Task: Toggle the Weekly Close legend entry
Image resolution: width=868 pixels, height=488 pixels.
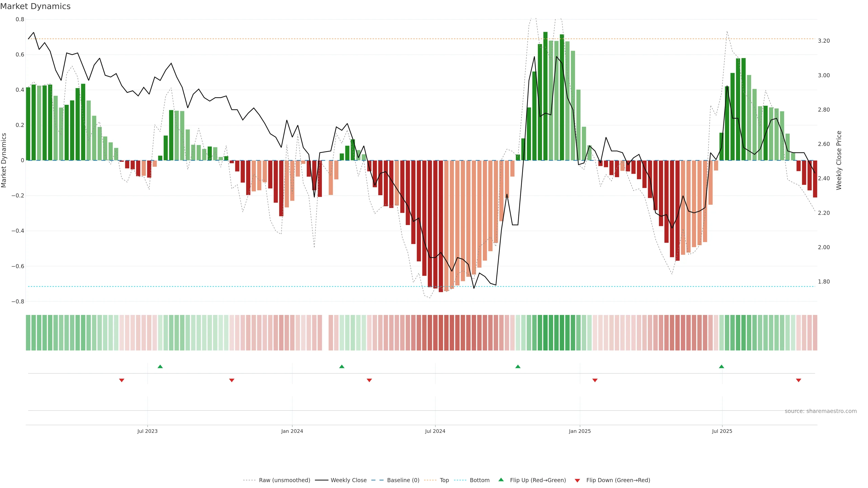Action: (x=348, y=480)
